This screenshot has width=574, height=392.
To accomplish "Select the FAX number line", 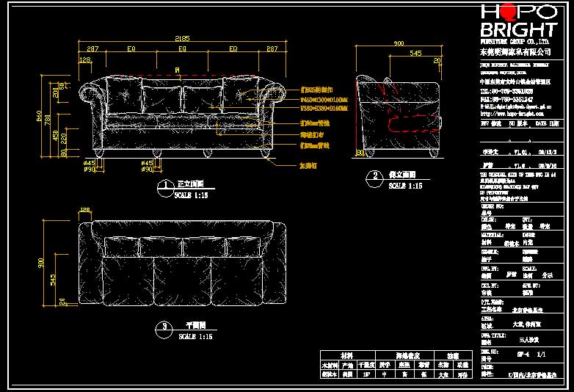I will (506, 99).
